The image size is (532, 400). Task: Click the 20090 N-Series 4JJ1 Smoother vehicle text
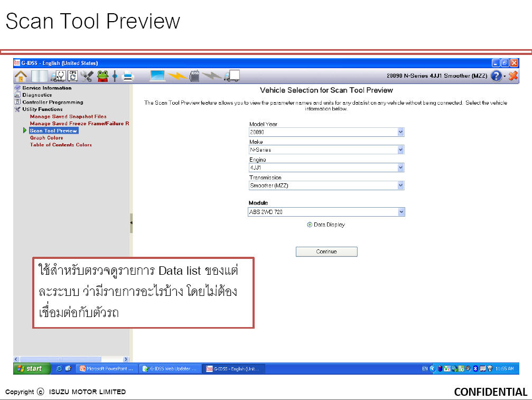click(x=437, y=76)
